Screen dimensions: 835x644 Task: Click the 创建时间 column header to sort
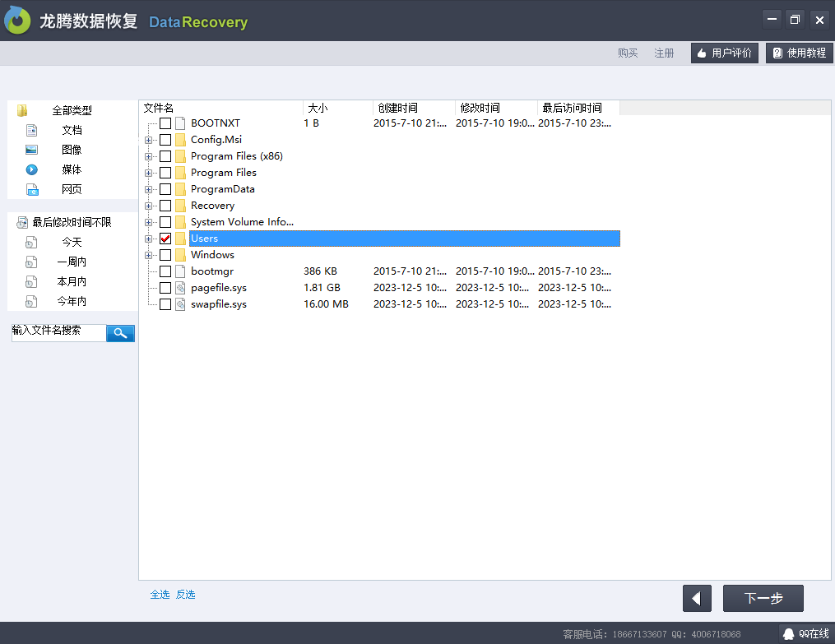[x=399, y=107]
